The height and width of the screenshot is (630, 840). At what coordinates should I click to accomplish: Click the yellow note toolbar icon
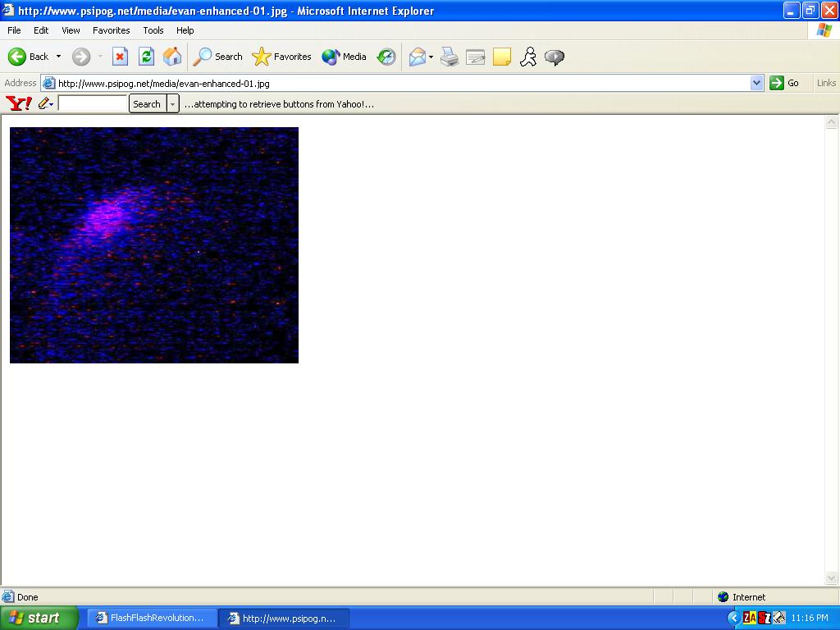[x=502, y=57]
